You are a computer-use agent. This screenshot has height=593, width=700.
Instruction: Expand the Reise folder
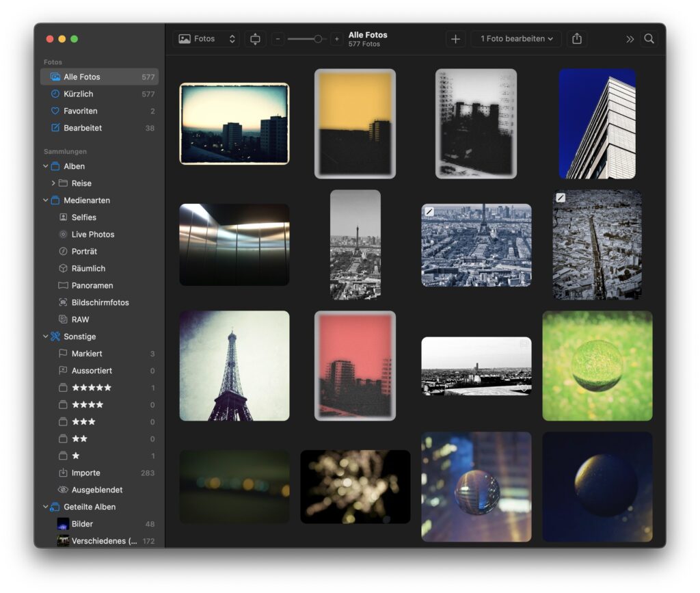tap(53, 183)
